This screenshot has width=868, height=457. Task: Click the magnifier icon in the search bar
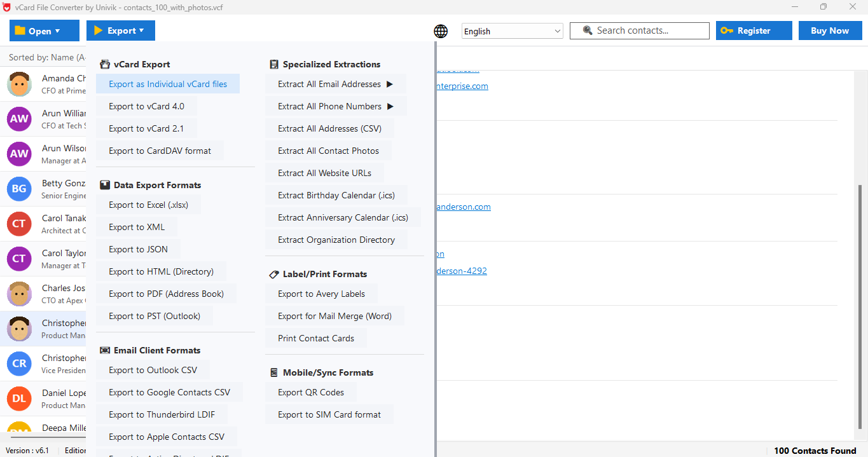pos(587,30)
